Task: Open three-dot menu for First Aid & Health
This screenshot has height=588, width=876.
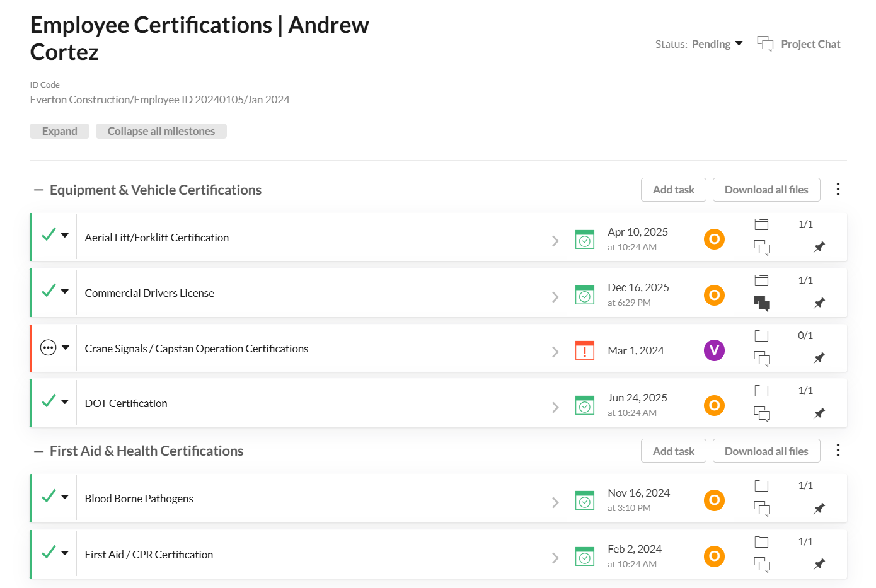Action: [x=838, y=451]
